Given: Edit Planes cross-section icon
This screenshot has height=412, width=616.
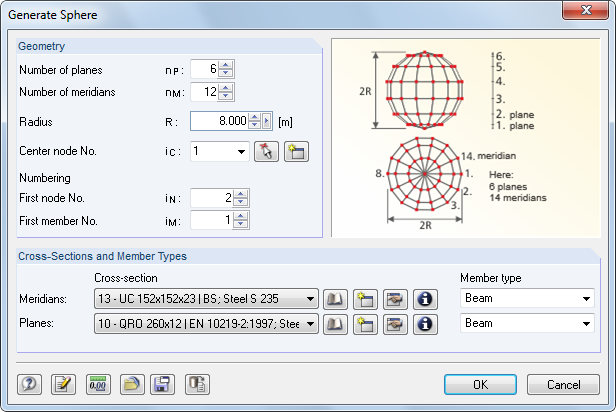Looking at the screenshot, I should [395, 324].
